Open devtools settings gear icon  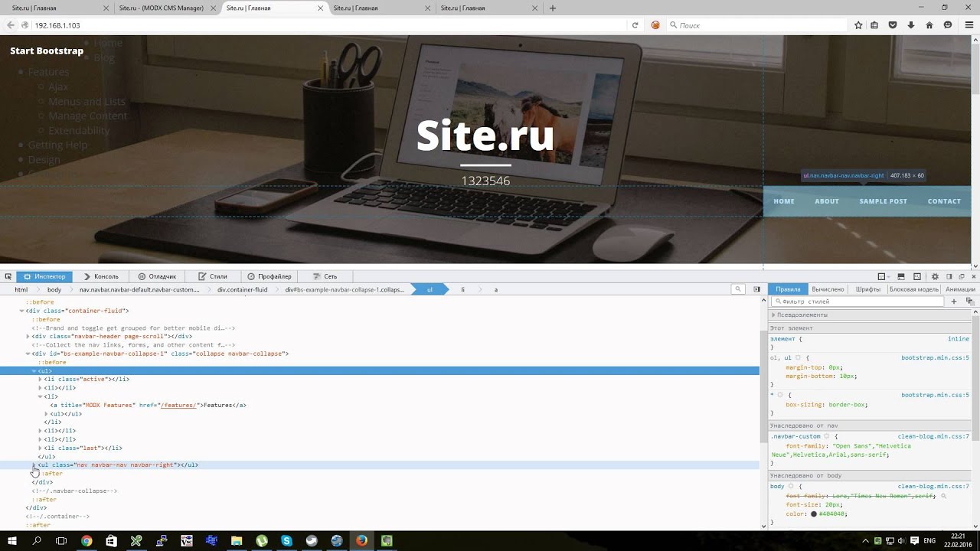(x=935, y=276)
